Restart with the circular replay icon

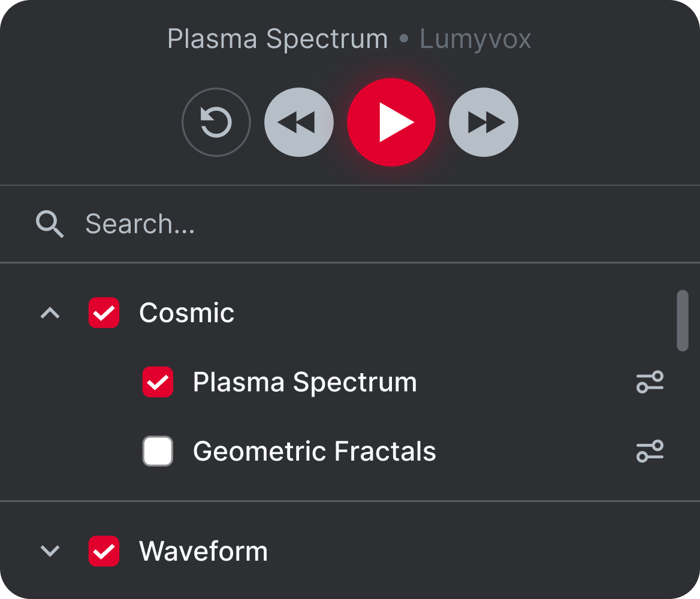[x=216, y=122]
